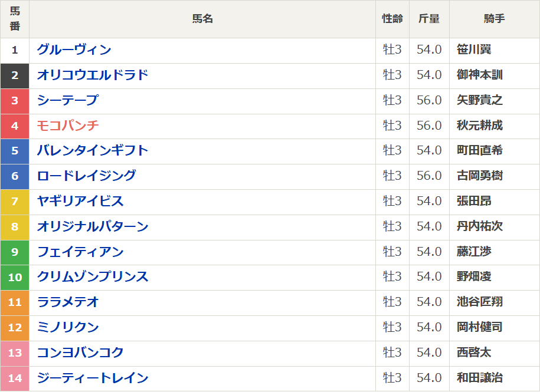Click the 斤量 column header
This screenshot has width=540, height=392.
[429, 19]
